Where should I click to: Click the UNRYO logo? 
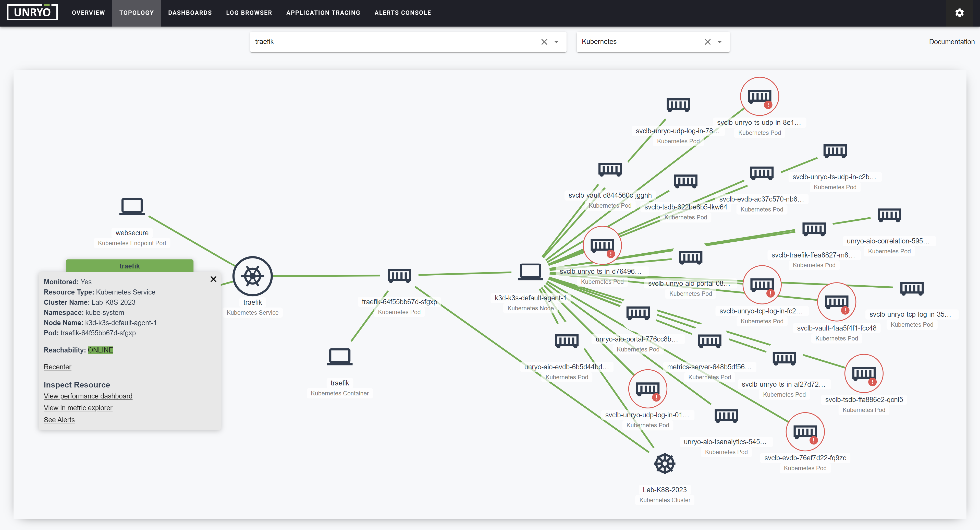32,12
